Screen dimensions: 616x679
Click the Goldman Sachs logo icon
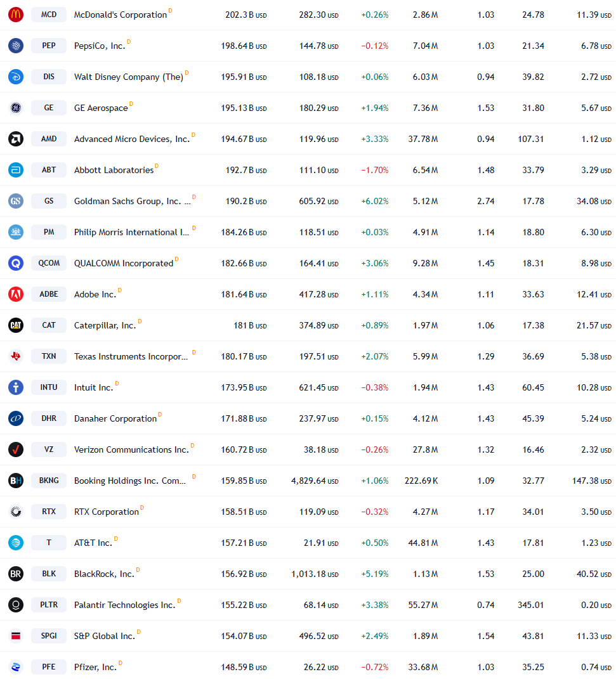click(x=16, y=201)
